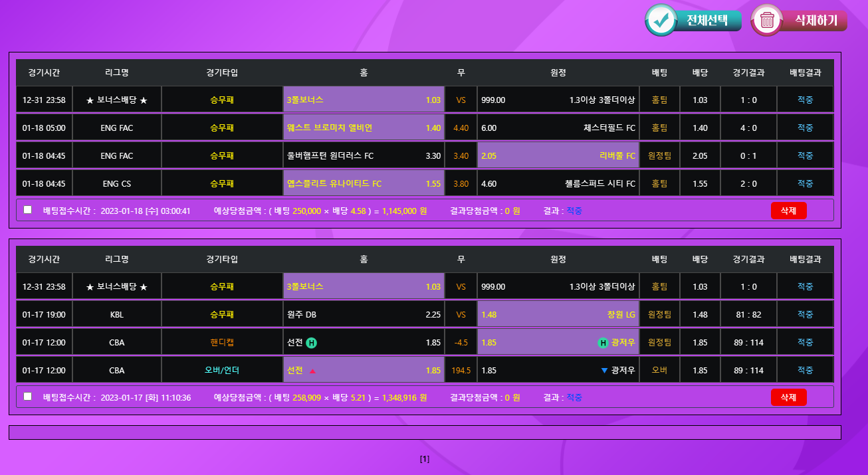Click the checkmark icon on 전체선택
The width and height of the screenshot is (868, 475).
tap(661, 20)
